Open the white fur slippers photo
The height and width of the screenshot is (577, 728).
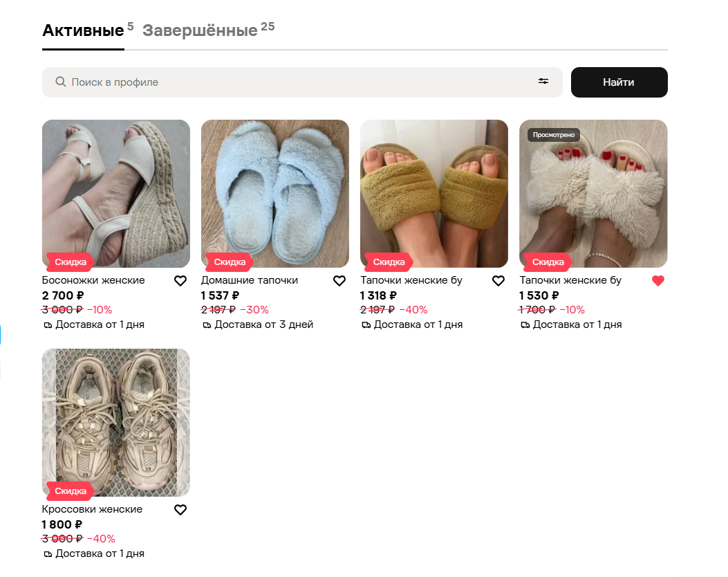(x=593, y=193)
